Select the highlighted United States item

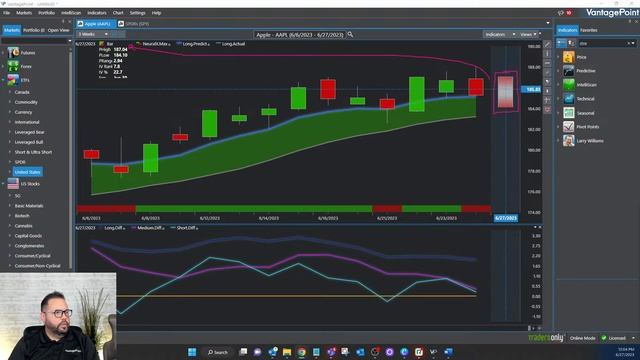[x=28, y=172]
